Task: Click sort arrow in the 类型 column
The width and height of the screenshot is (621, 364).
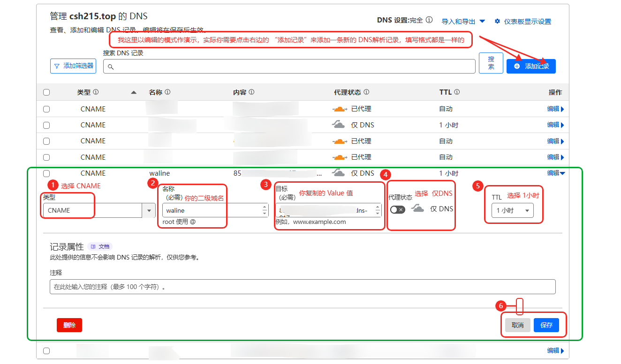Action: tap(134, 93)
